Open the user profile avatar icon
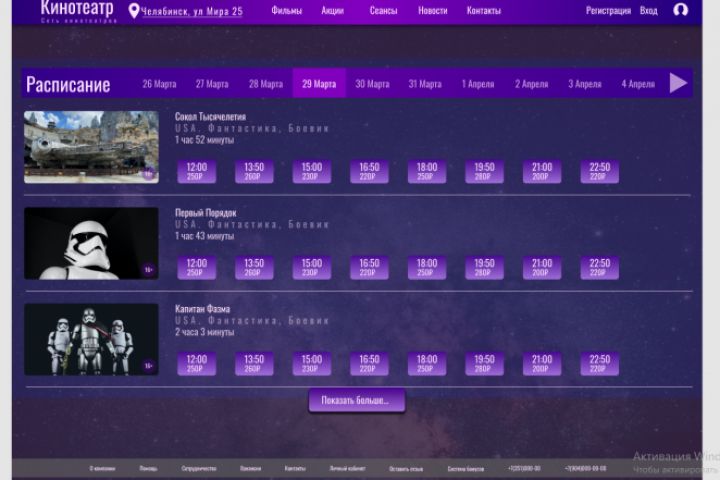The height and width of the screenshot is (480, 720). click(x=681, y=10)
